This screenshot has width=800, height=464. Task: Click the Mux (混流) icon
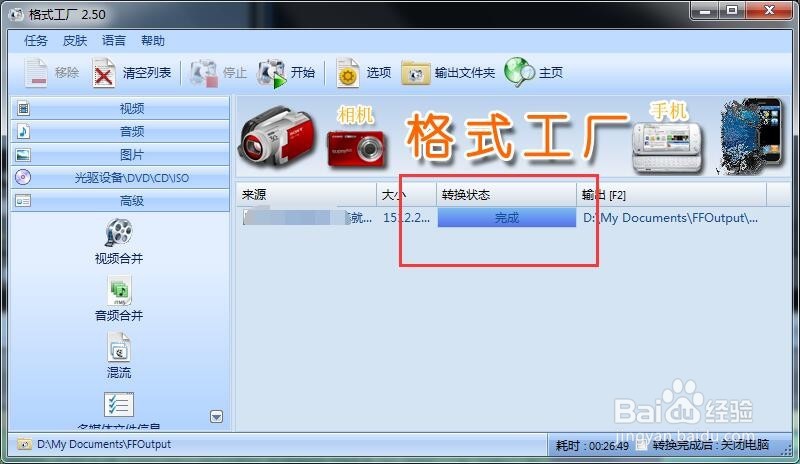tap(119, 347)
